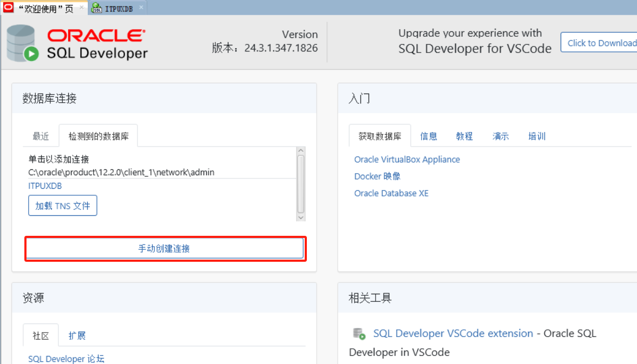Open the 教程 tab

pos(464,136)
